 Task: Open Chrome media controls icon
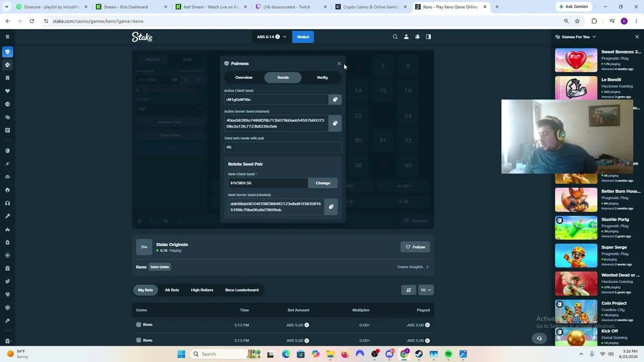612,21
